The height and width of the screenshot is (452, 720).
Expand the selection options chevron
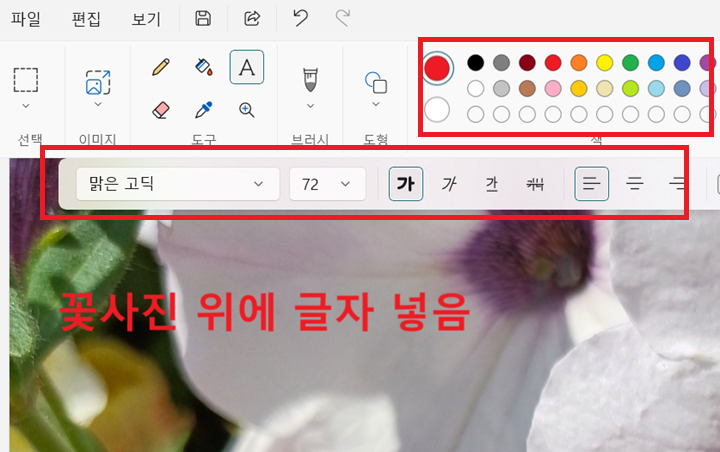tap(26, 106)
